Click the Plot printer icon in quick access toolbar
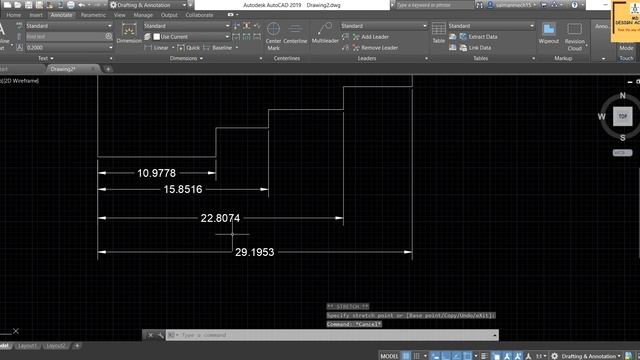Viewport: 640px width, 360px height. (71, 5)
